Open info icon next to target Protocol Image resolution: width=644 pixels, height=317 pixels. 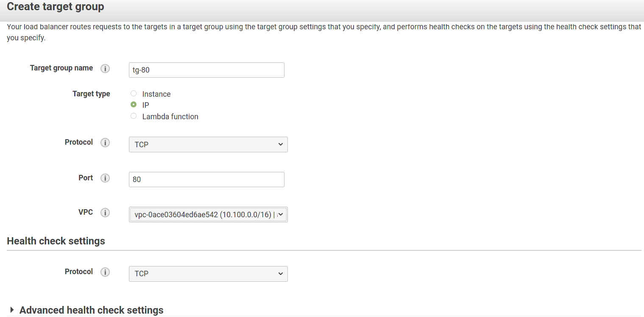pyautogui.click(x=105, y=143)
